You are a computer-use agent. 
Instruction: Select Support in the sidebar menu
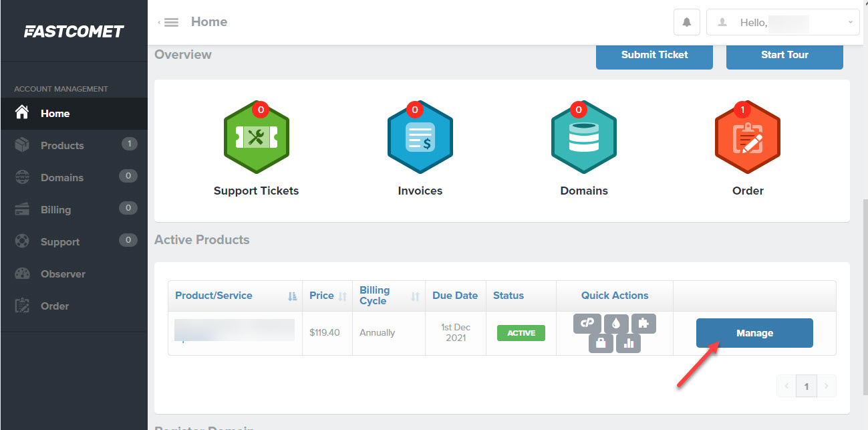tap(74, 241)
